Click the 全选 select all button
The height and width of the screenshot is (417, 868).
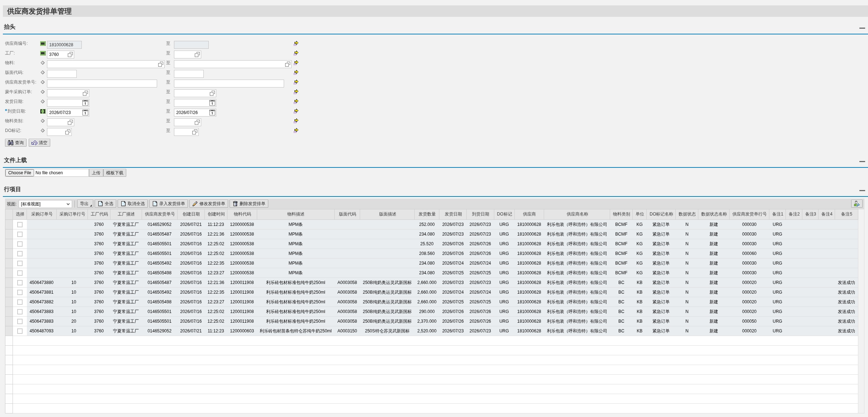click(105, 204)
